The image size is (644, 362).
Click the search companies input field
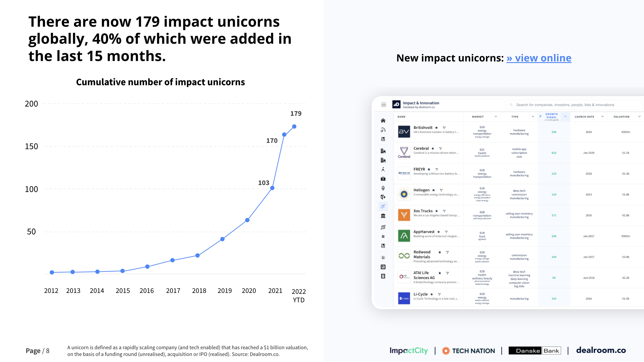[565, 105]
